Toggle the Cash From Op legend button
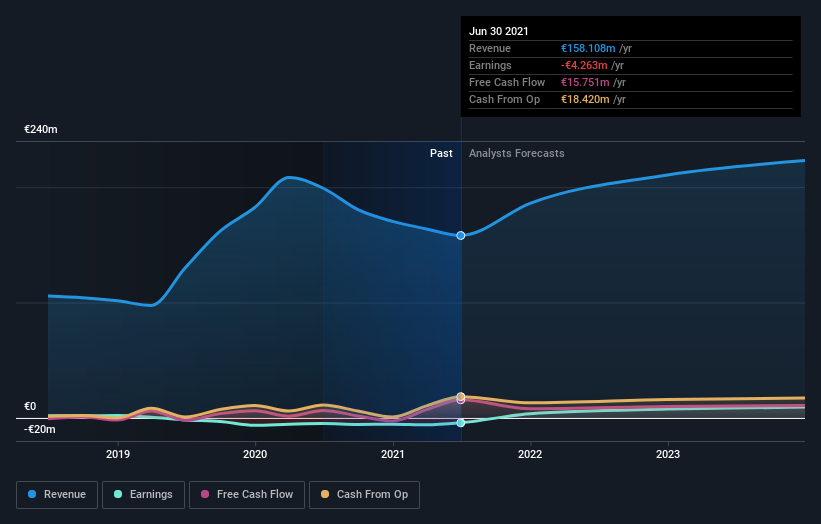The width and height of the screenshot is (821, 524). (x=364, y=495)
